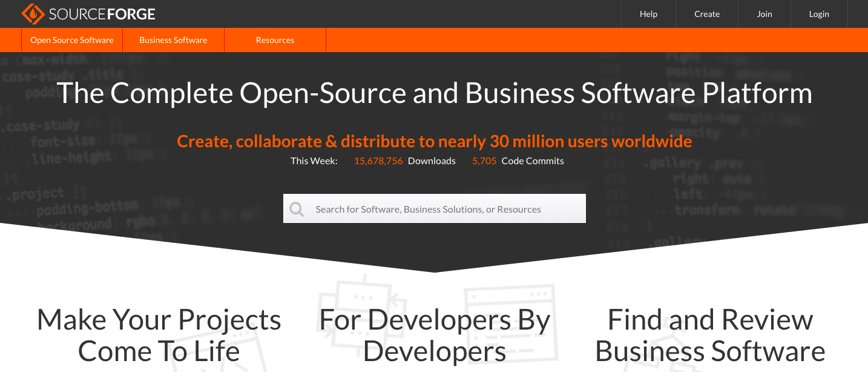Click the 'For Developers By Developers' heading
The image size is (868, 372).
(x=435, y=335)
